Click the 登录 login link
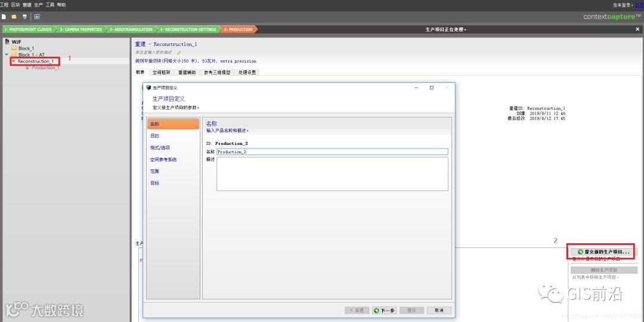 click(x=639, y=5)
